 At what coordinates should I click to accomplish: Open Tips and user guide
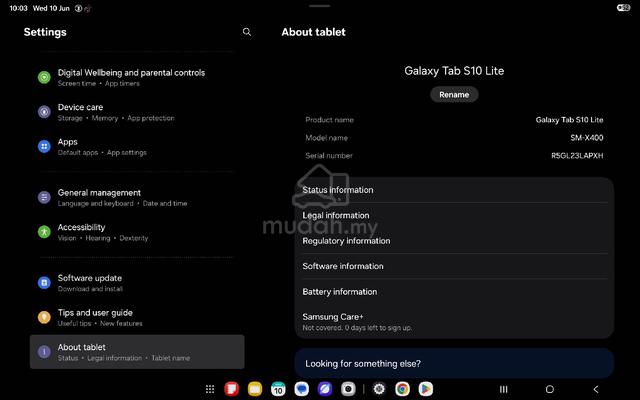[x=137, y=317]
